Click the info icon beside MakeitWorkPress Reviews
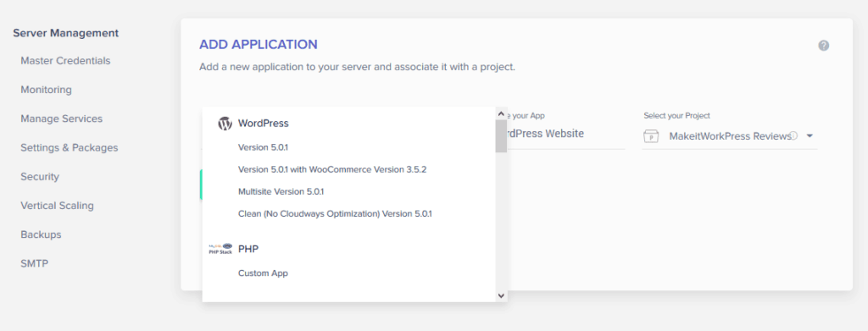Viewport: 868px width, 331px height. [x=793, y=135]
